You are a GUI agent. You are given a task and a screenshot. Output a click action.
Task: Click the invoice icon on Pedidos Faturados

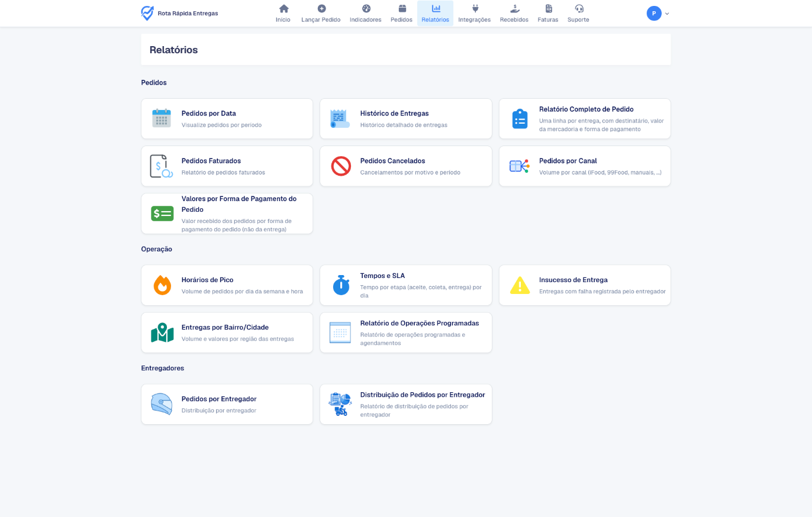[x=162, y=166]
